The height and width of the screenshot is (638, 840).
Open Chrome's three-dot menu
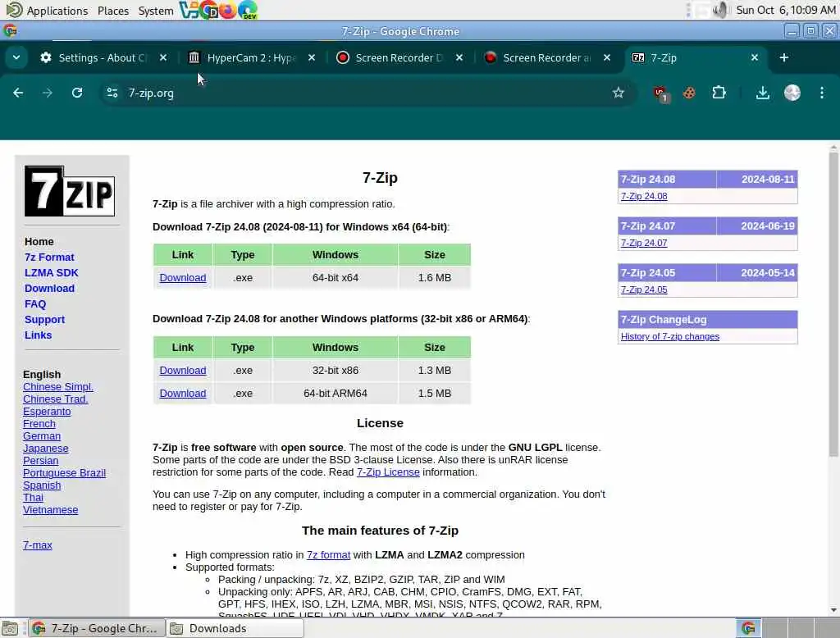click(822, 93)
